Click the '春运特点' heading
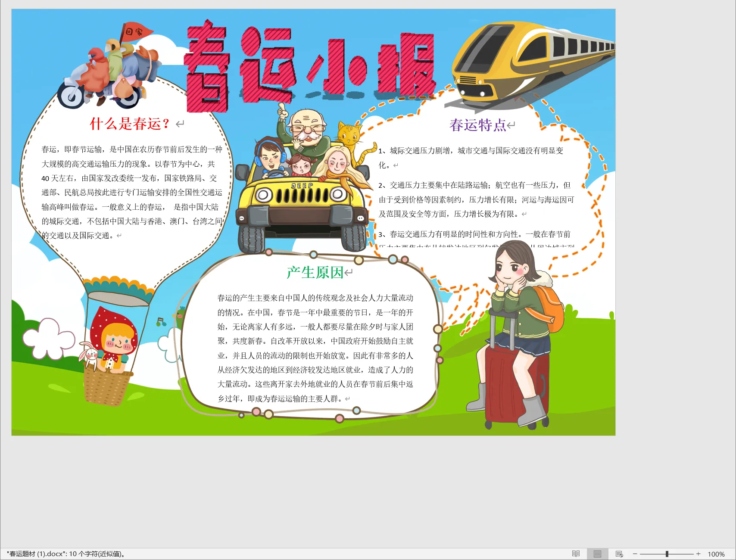 [x=477, y=125]
